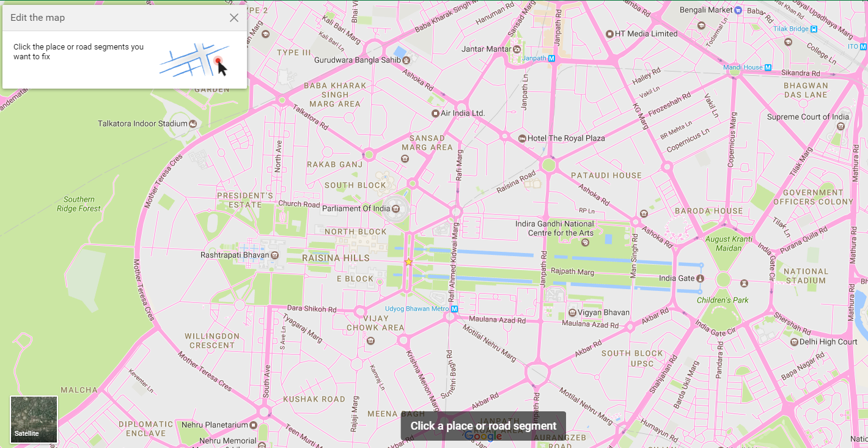
Task: Click the Children's Park label
Action: (x=723, y=300)
